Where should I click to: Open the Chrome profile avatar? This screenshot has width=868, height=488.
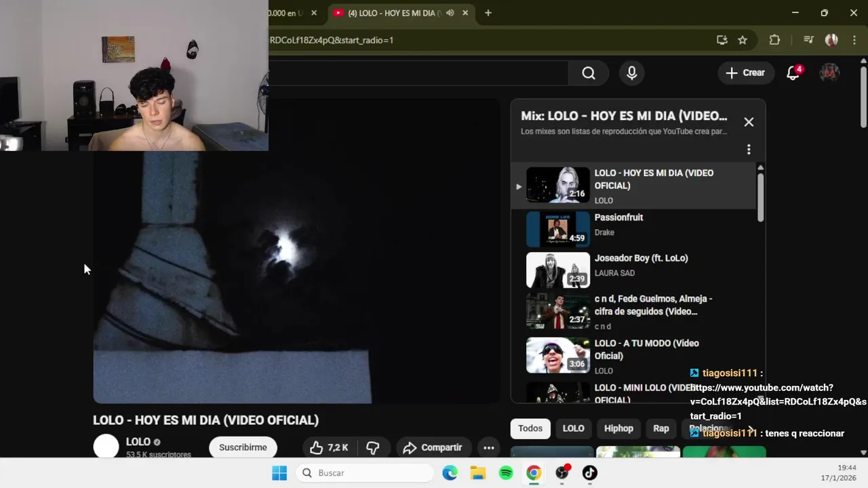tap(831, 40)
